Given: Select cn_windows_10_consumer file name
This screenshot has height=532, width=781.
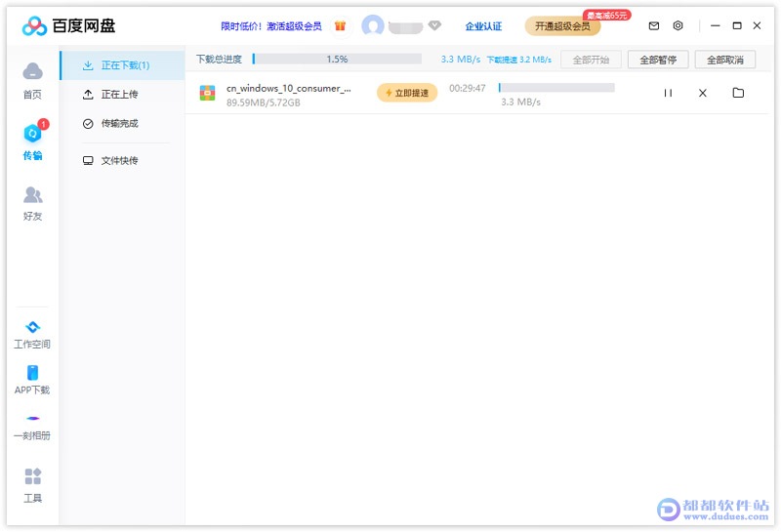Looking at the screenshot, I should [289, 88].
